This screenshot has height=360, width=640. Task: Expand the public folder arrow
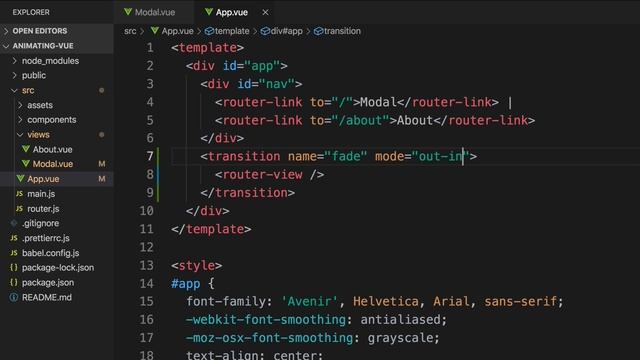pyautogui.click(x=15, y=76)
